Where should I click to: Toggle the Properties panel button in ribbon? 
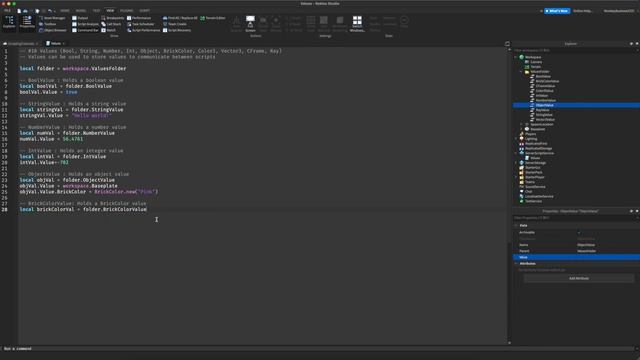[27, 23]
